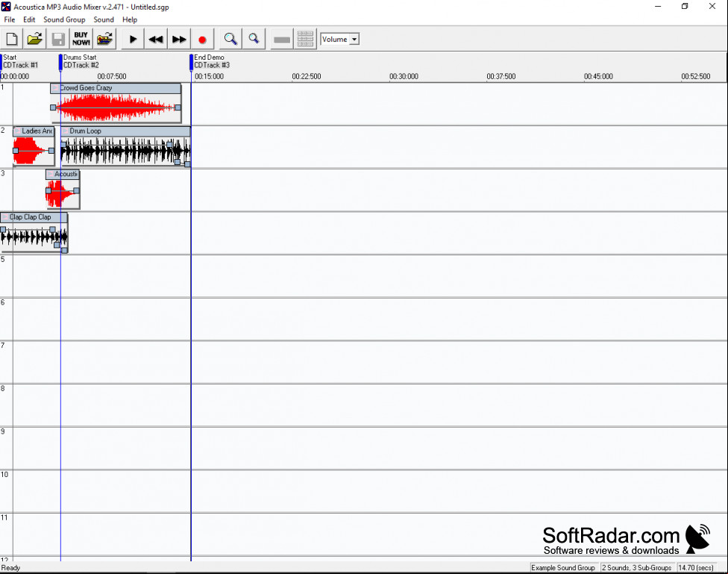This screenshot has height=574, width=728.
Task: Start recording with the red Record button
Action: click(x=202, y=40)
